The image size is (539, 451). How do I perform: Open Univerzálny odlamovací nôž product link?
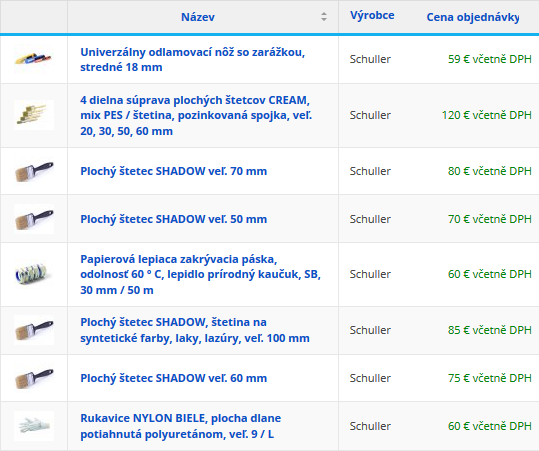pyautogui.click(x=192, y=59)
